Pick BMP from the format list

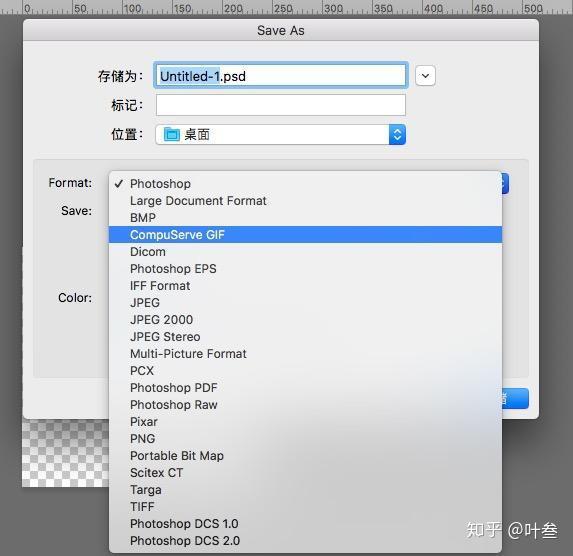(305, 218)
